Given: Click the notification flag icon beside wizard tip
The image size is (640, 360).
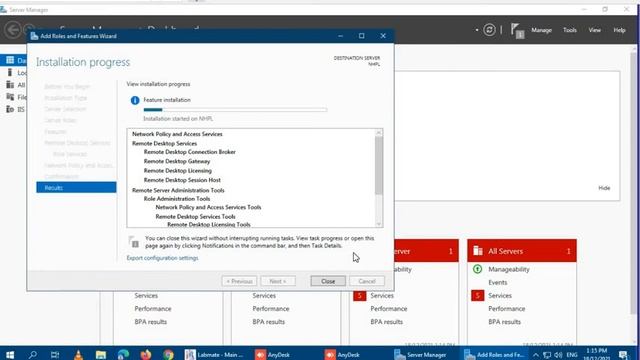Looking at the screenshot, I should [134, 242].
